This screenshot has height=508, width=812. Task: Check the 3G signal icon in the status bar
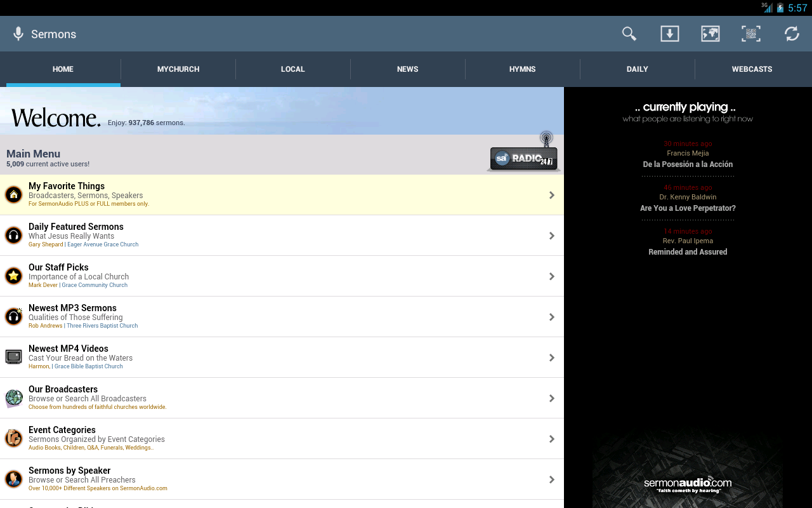pyautogui.click(x=767, y=8)
